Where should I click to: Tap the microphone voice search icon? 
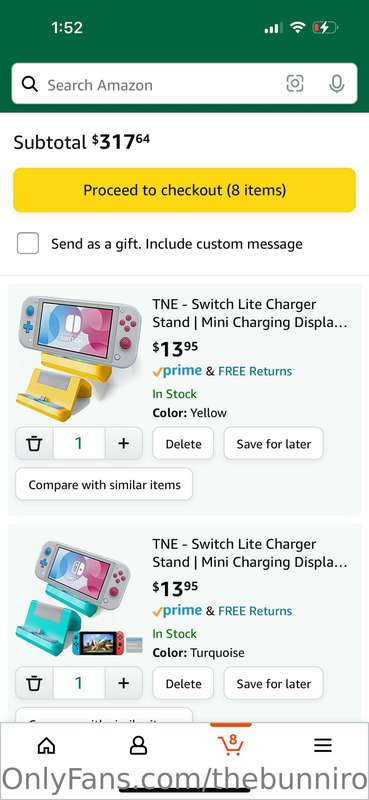(336, 84)
